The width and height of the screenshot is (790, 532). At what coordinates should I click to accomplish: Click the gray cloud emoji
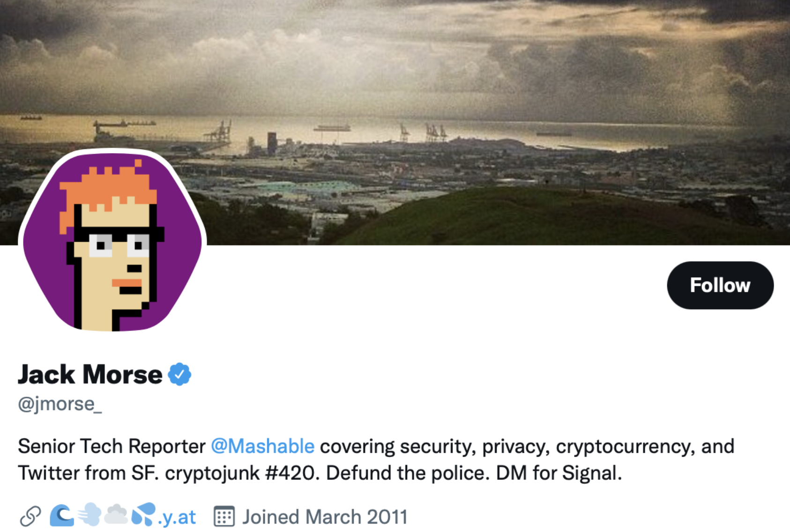[x=116, y=514]
